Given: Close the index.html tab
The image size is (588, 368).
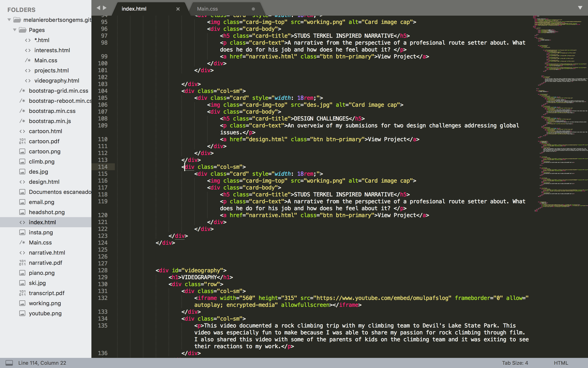Looking at the screenshot, I should click(178, 9).
